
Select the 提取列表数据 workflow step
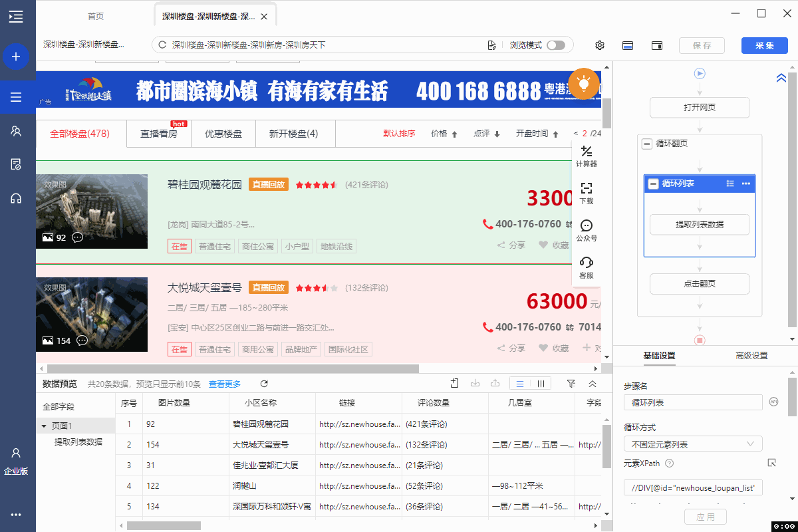point(700,225)
